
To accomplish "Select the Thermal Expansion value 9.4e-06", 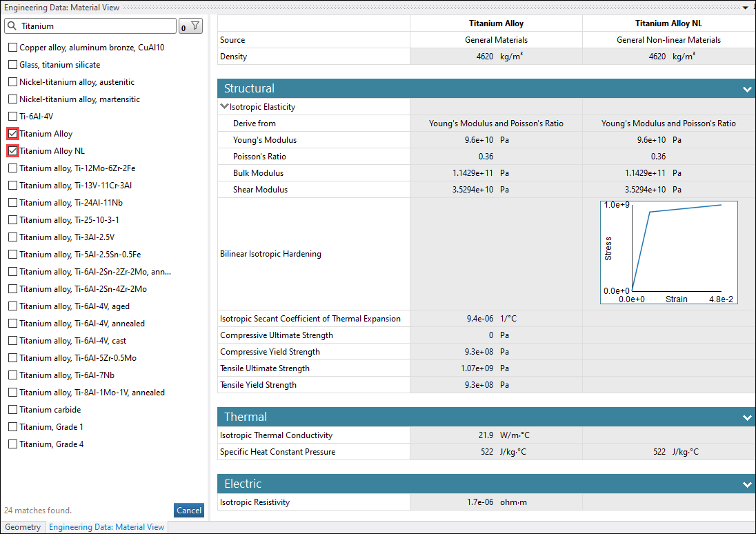I will coord(479,319).
